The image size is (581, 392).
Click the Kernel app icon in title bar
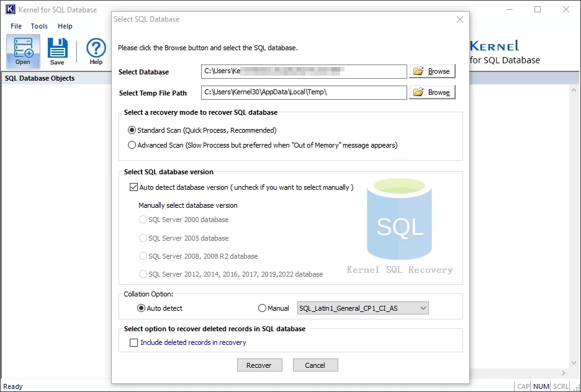(x=11, y=10)
